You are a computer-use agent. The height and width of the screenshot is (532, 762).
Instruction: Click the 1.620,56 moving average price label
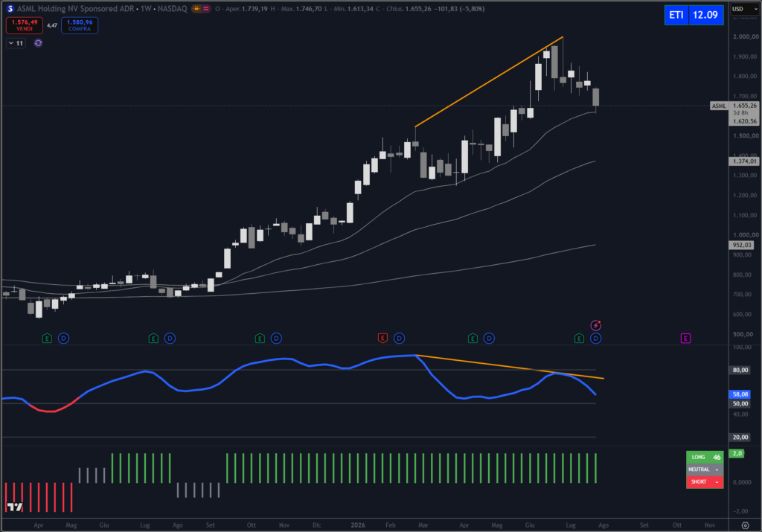[744, 121]
